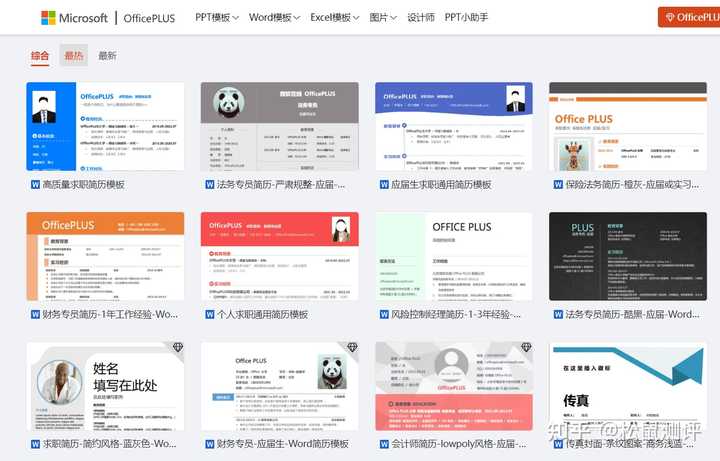Click Word icon beside 保险法务简历-橙灰
The width and height of the screenshot is (720, 461).
(558, 185)
